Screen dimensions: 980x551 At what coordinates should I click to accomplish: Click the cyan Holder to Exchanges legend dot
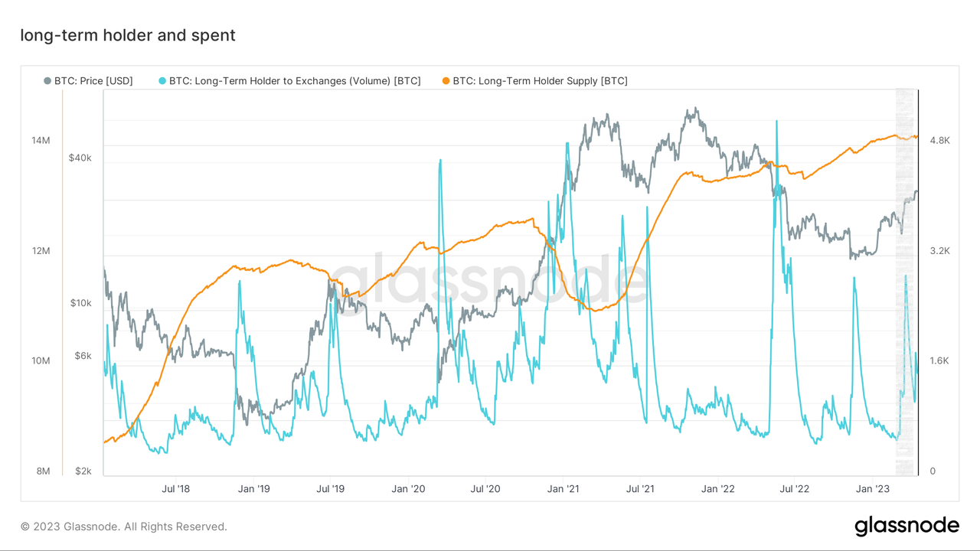coord(162,80)
